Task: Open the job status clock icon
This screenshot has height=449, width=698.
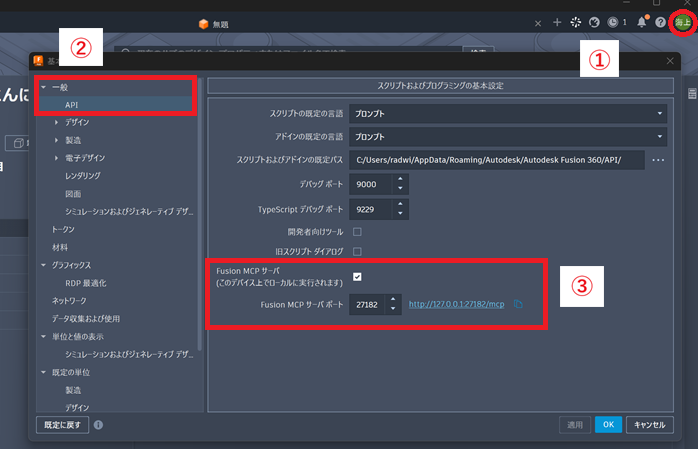Action: tap(613, 22)
